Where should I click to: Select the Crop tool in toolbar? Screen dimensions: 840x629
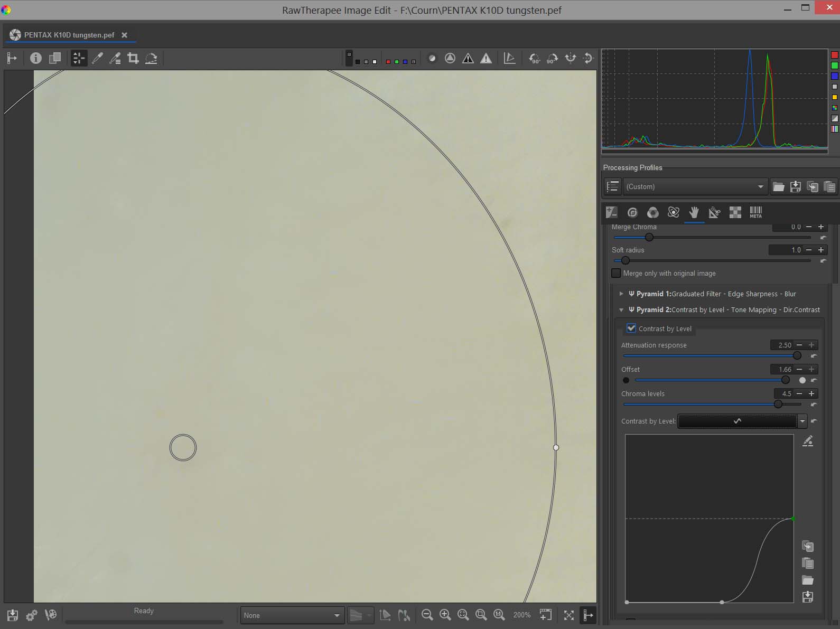133,59
